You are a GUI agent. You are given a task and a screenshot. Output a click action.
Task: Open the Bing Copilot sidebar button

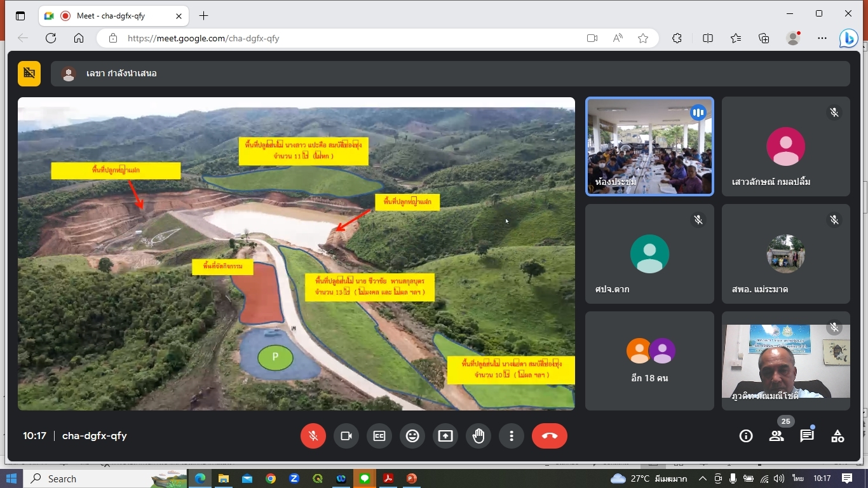pyautogui.click(x=849, y=39)
